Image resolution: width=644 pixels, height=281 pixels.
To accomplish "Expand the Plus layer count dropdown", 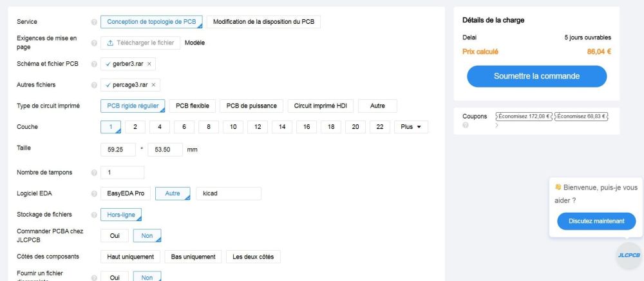I will point(411,127).
